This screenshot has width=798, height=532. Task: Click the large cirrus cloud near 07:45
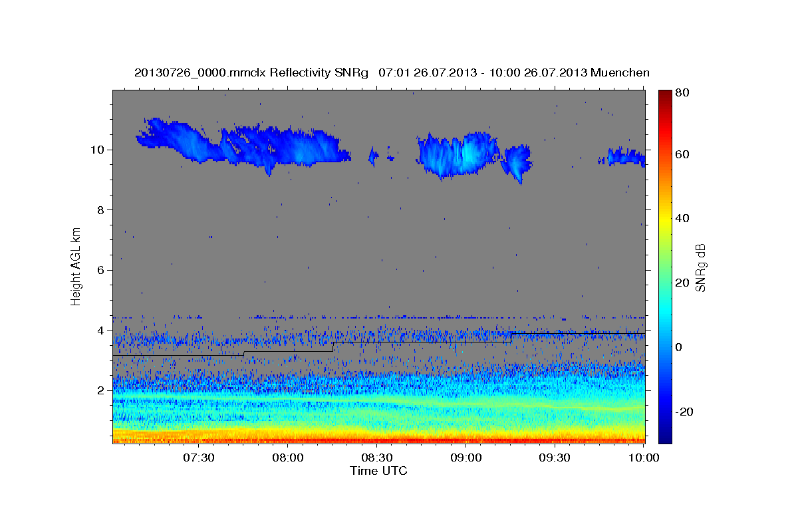(243, 146)
